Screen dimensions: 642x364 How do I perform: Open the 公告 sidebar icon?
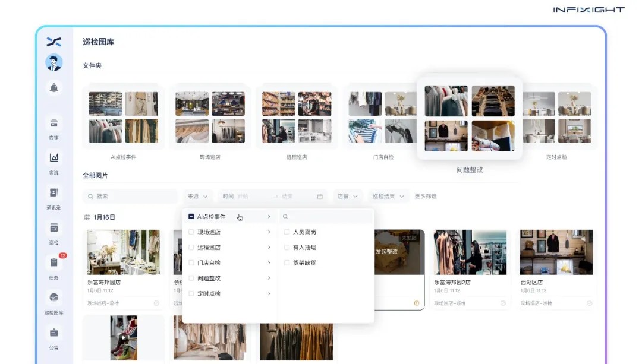pyautogui.click(x=53, y=333)
